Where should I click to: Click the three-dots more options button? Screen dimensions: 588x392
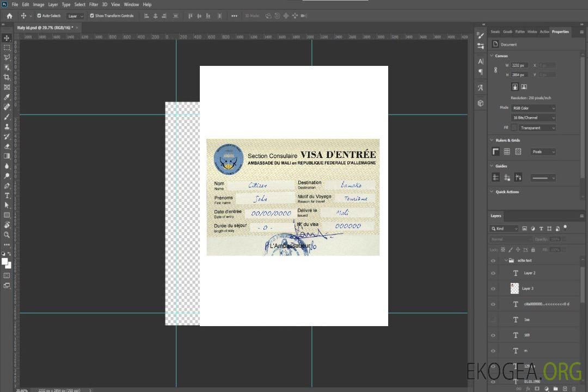[234, 16]
